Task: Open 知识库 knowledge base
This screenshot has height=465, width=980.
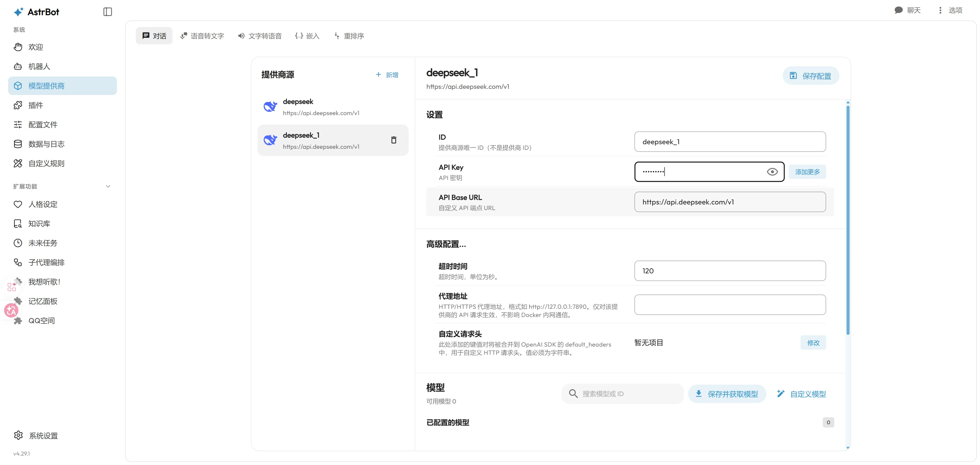Action: pos(62,224)
